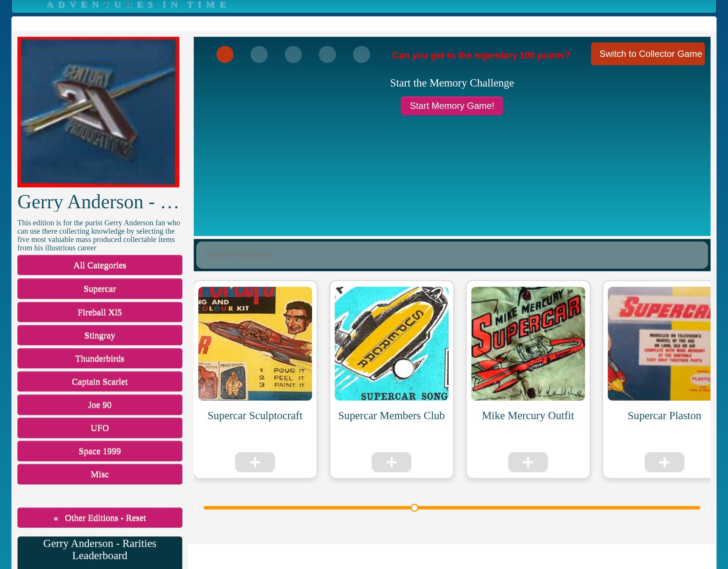Click the Century 21 Productions logo image
Screen dimensions: 728x569
[x=98, y=112]
